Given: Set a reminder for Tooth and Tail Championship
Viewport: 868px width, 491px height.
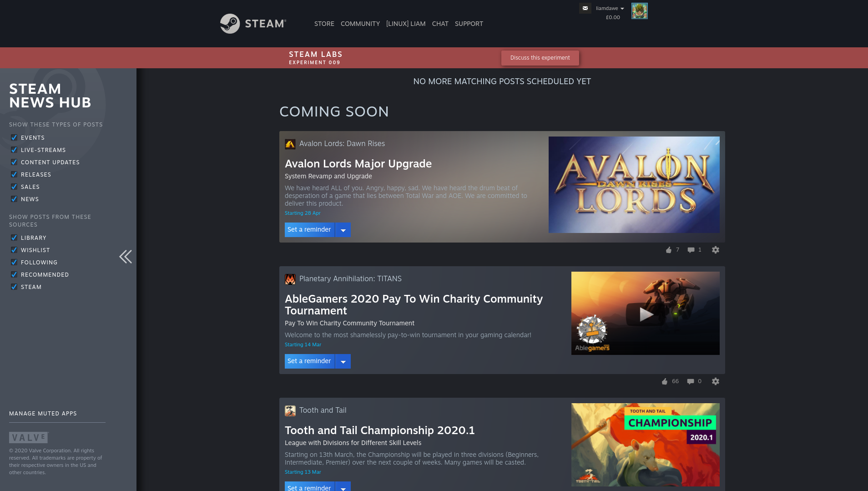Looking at the screenshot, I should click(309, 486).
